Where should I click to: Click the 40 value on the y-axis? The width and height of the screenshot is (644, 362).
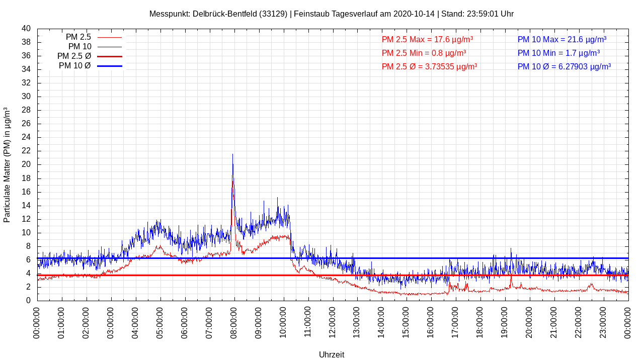click(26, 29)
